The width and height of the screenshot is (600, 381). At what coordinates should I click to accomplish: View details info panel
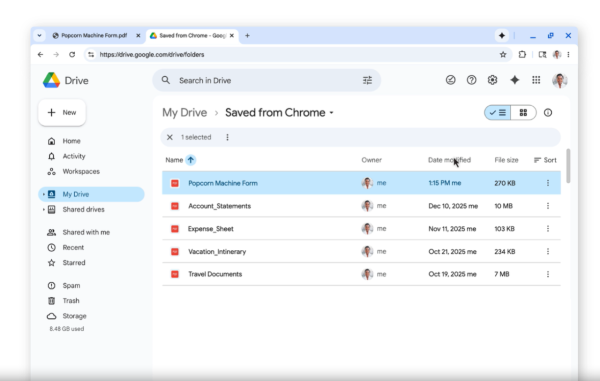click(548, 112)
